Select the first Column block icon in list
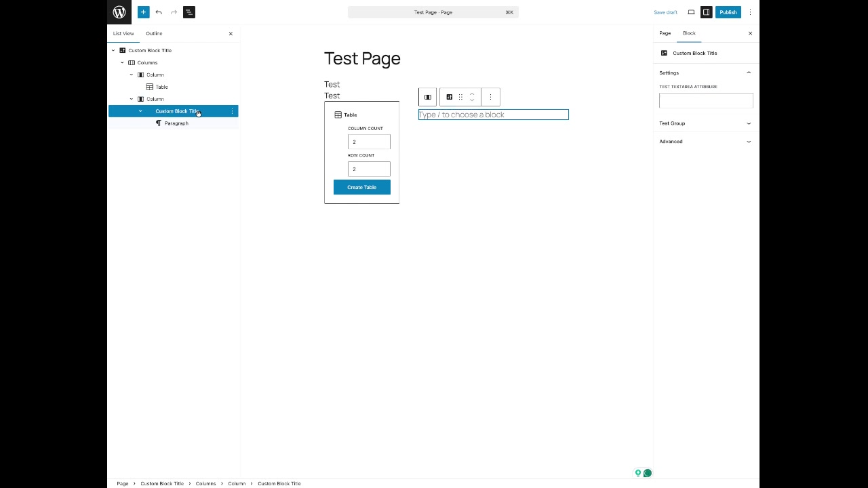Image resolution: width=868 pixels, height=488 pixels. pos(141,75)
